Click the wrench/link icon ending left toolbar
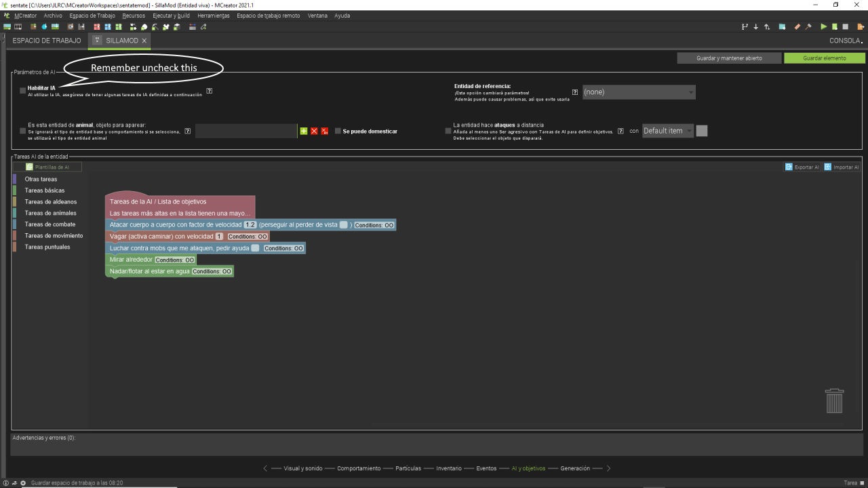 pyautogui.click(x=203, y=27)
